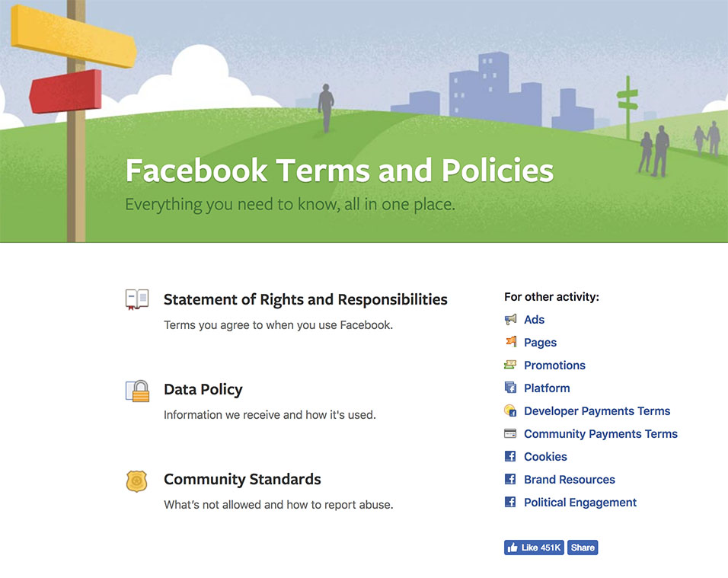Click the Like 451K button
This screenshot has width=728, height=578.
534,548
